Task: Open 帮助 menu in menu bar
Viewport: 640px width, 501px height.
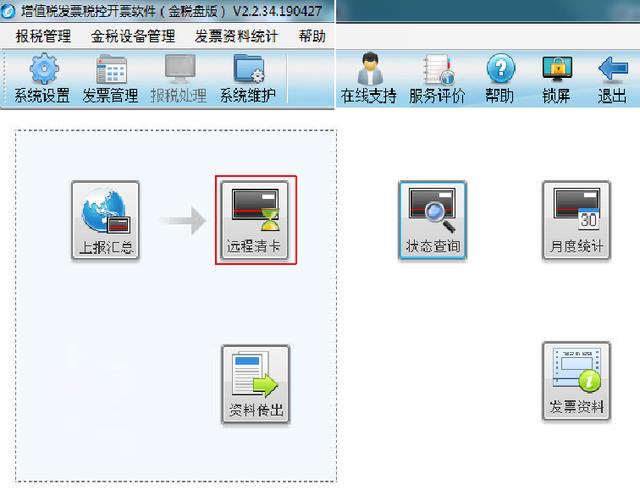Action: coord(312,36)
